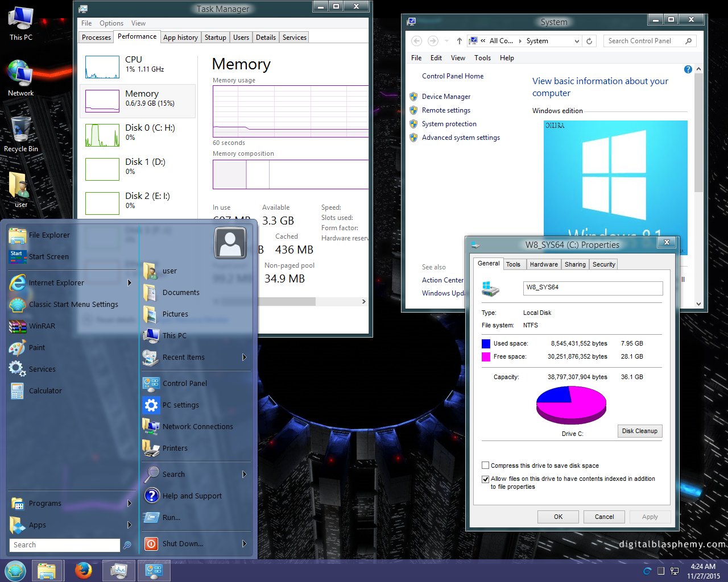
Task: Open recent locations dropdown in System window
Action: (x=446, y=41)
